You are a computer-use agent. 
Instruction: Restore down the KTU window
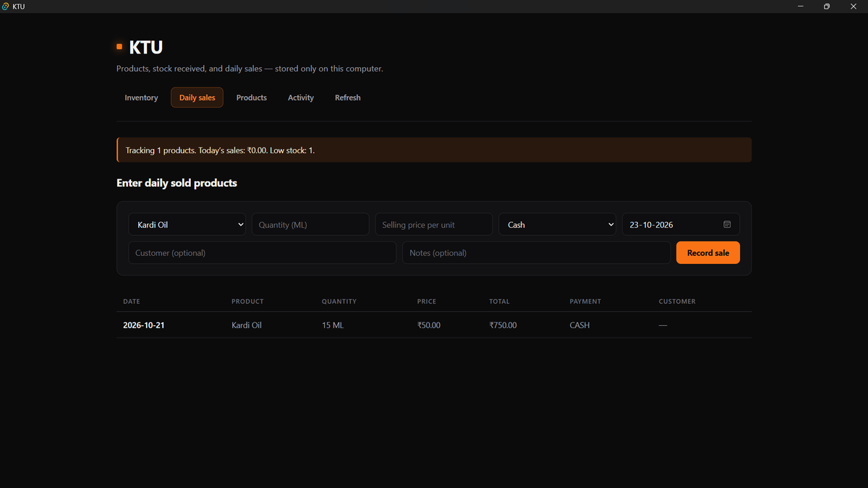[x=827, y=7]
